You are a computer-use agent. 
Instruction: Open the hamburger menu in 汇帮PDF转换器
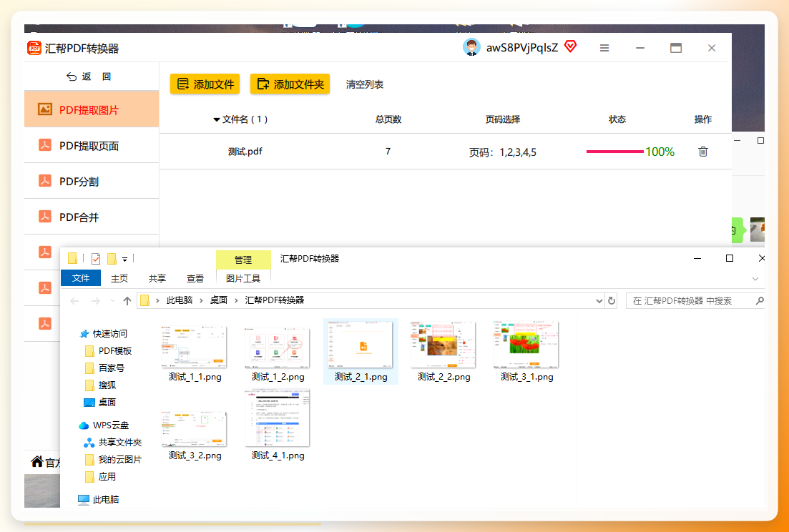(604, 48)
